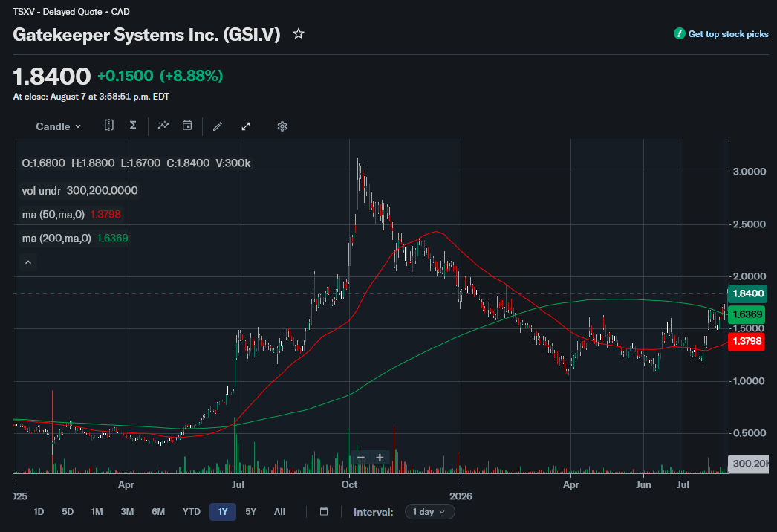Click the red 1.3798 MA axis tag
The image size is (777, 532).
click(747, 341)
